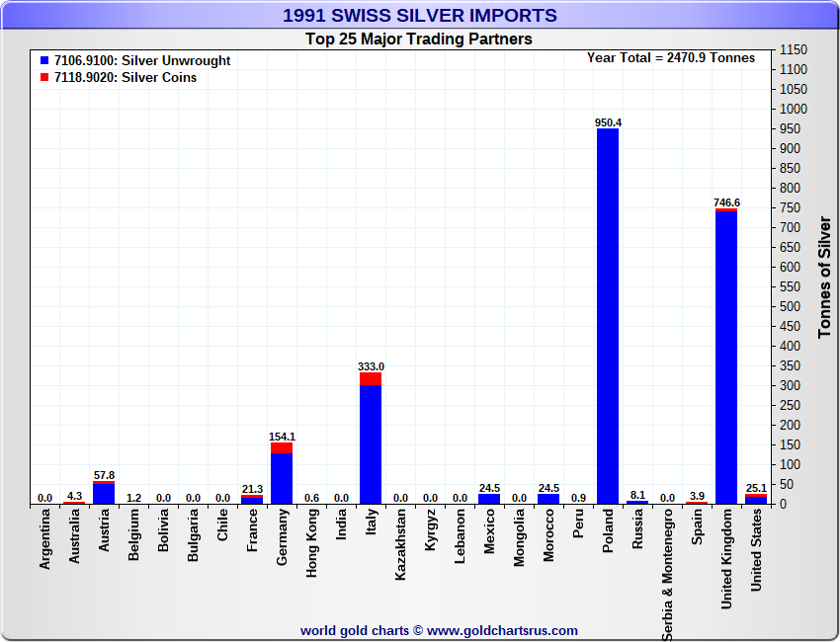Click the Top 25 Major Trading Partners subtitle

(x=419, y=40)
